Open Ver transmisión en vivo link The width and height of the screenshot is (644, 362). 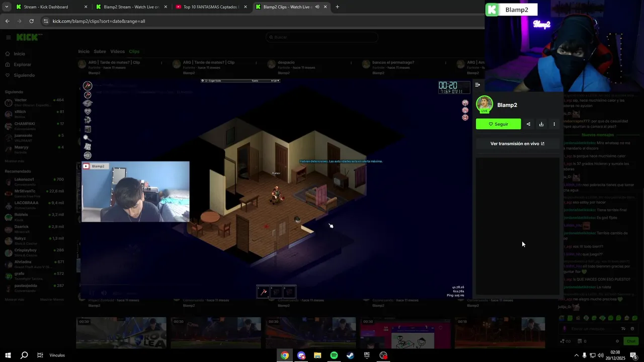click(517, 144)
